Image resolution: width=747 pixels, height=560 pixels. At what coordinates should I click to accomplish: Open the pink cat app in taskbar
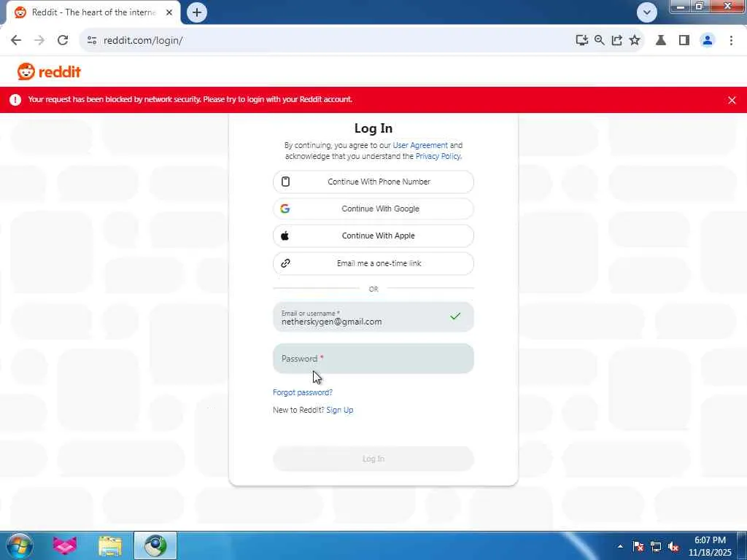pos(65,545)
